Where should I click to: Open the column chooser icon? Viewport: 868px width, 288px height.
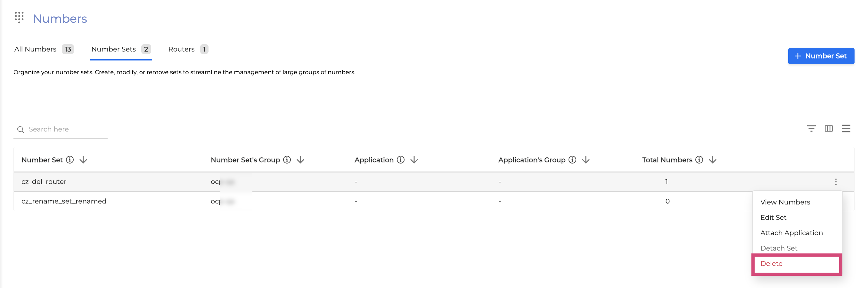pos(829,128)
